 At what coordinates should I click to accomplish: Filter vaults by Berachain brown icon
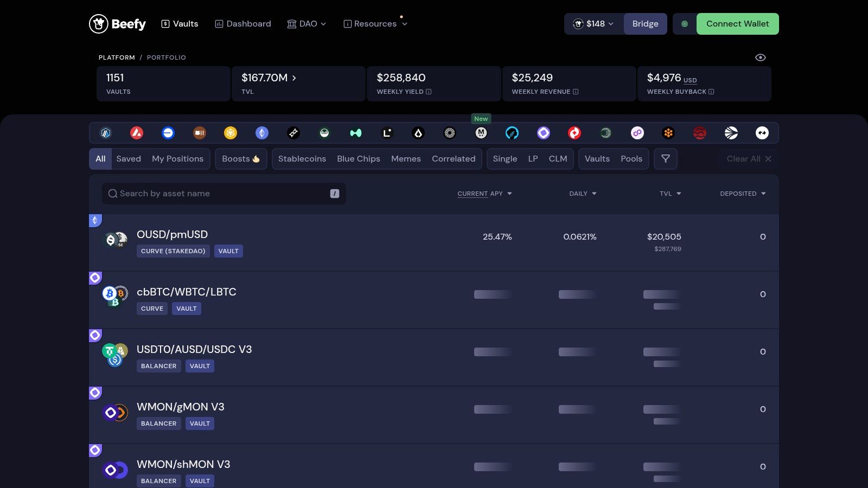coord(200,133)
